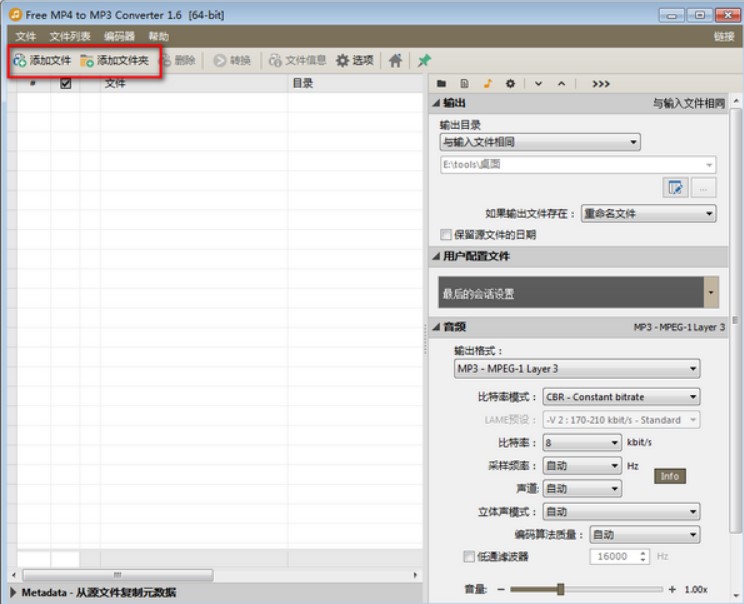Click the volume minus button
Viewport: 744px width, 604px height.
tap(501, 589)
